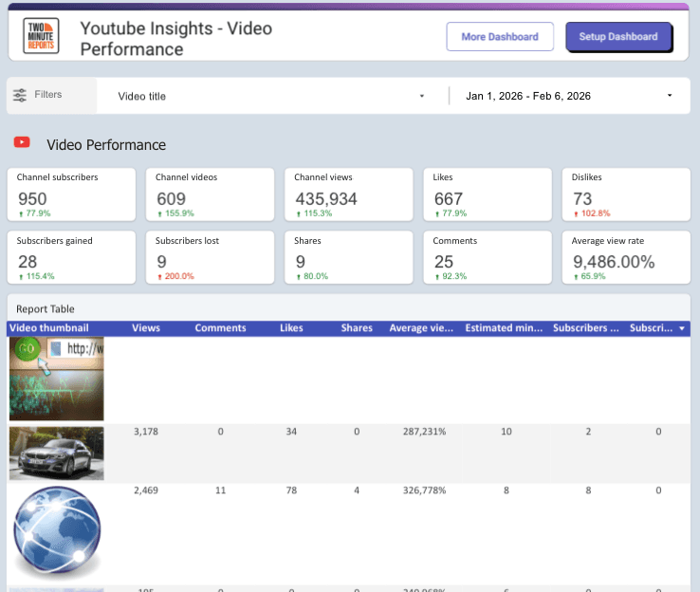The width and height of the screenshot is (700, 592).
Task: Click the 115.3% change under Channel views
Action: pyautogui.click(x=314, y=213)
